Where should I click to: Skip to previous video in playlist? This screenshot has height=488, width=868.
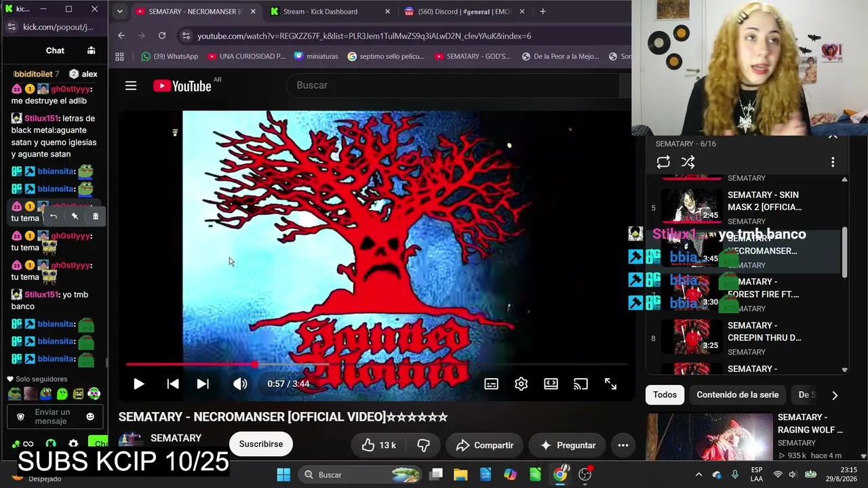[x=173, y=384]
